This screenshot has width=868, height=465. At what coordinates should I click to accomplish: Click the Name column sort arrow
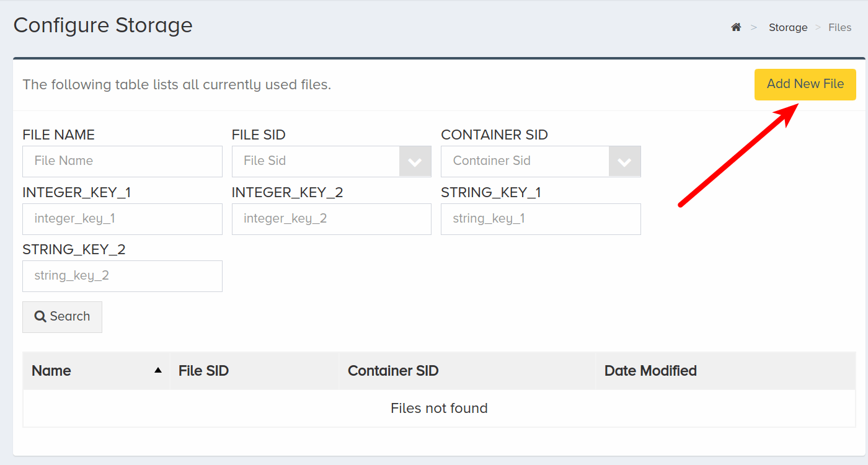(158, 370)
